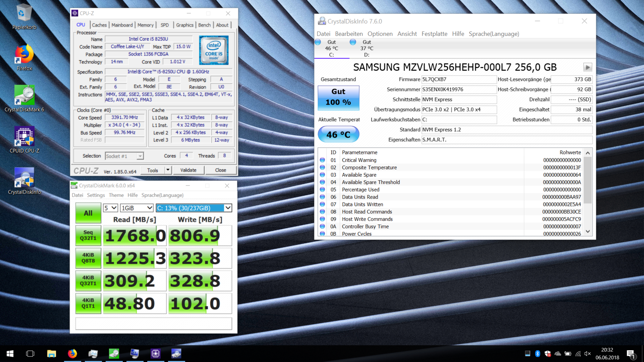Run all benchmarks with the All button
644x362 pixels.
(88, 213)
